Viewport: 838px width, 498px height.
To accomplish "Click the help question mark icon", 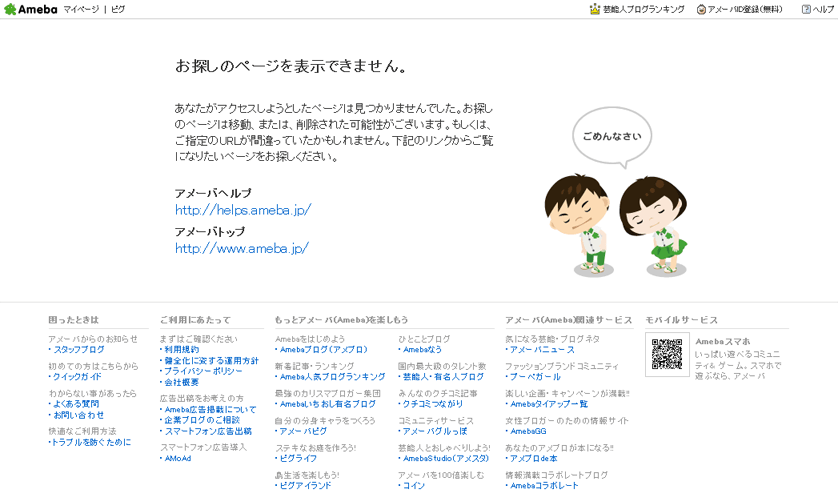I will pyautogui.click(x=806, y=9).
